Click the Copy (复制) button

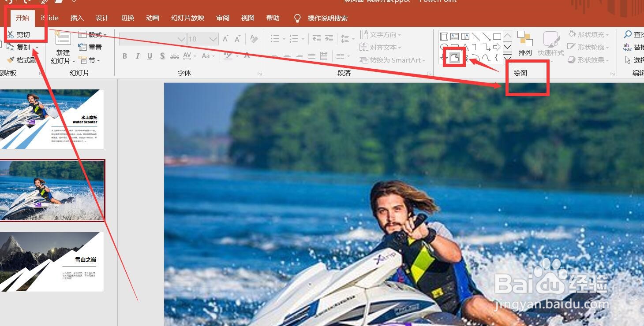(18, 47)
